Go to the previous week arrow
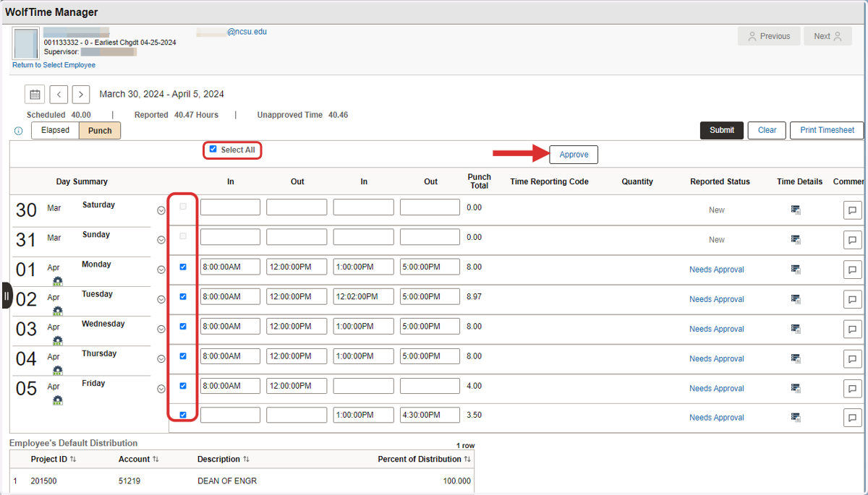868x495 pixels. (x=59, y=94)
